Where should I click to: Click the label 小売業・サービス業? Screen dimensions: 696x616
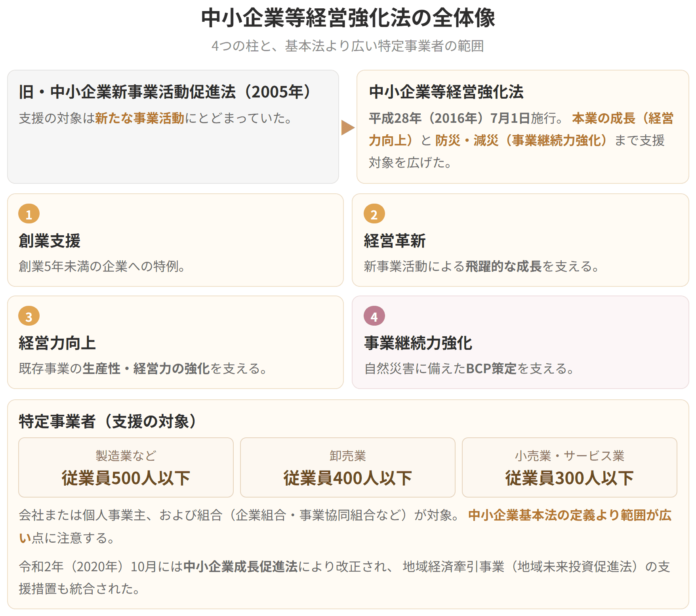coord(570,456)
